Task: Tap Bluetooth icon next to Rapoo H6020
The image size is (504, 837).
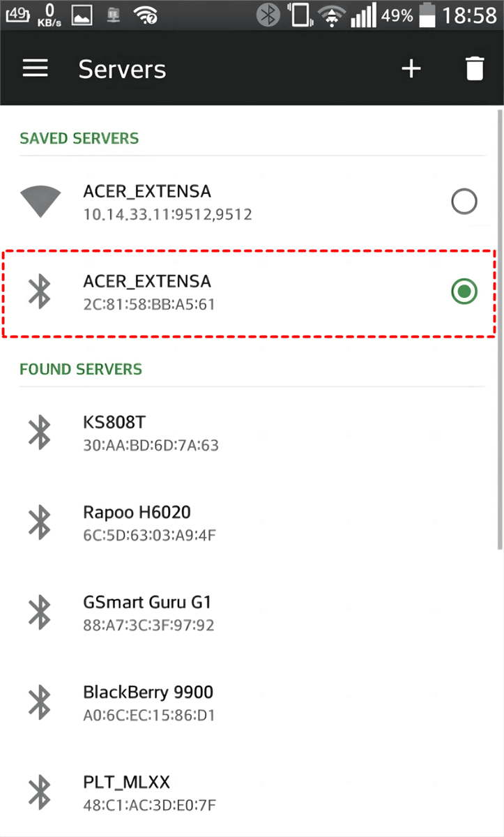Action: [x=40, y=522]
